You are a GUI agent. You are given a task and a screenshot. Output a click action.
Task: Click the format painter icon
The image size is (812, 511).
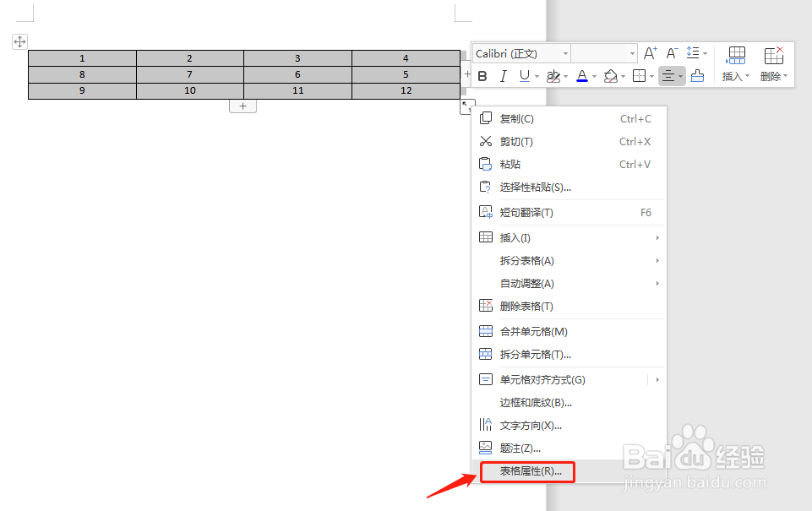coord(697,76)
